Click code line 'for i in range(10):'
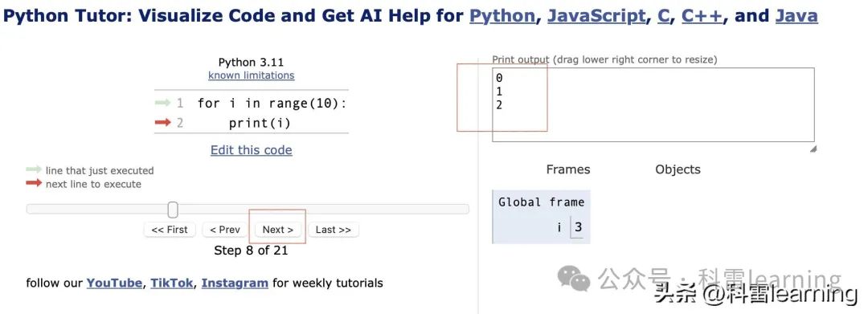Image resolution: width=868 pixels, height=314 pixels. (x=272, y=103)
